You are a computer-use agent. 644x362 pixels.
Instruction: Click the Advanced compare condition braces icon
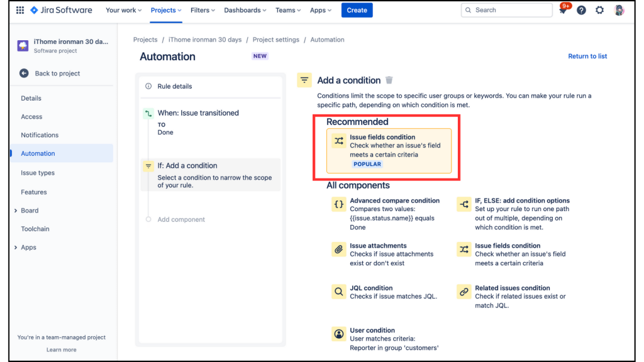click(339, 204)
